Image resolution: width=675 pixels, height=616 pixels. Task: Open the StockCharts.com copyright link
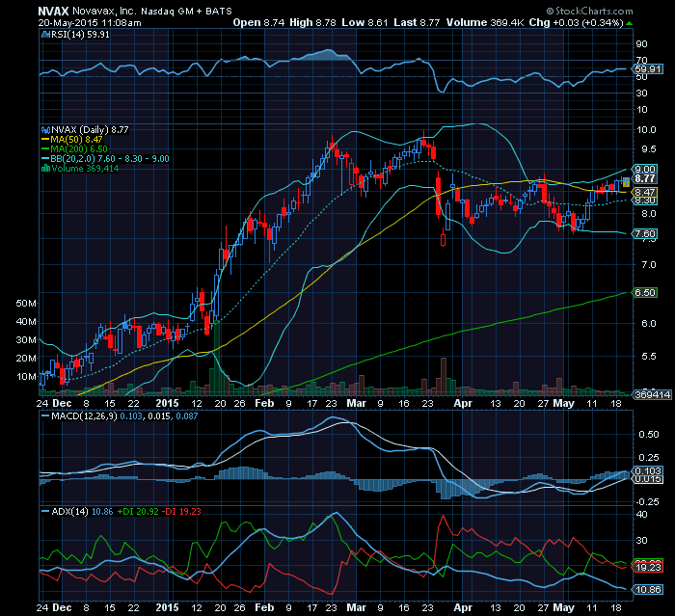589,12
